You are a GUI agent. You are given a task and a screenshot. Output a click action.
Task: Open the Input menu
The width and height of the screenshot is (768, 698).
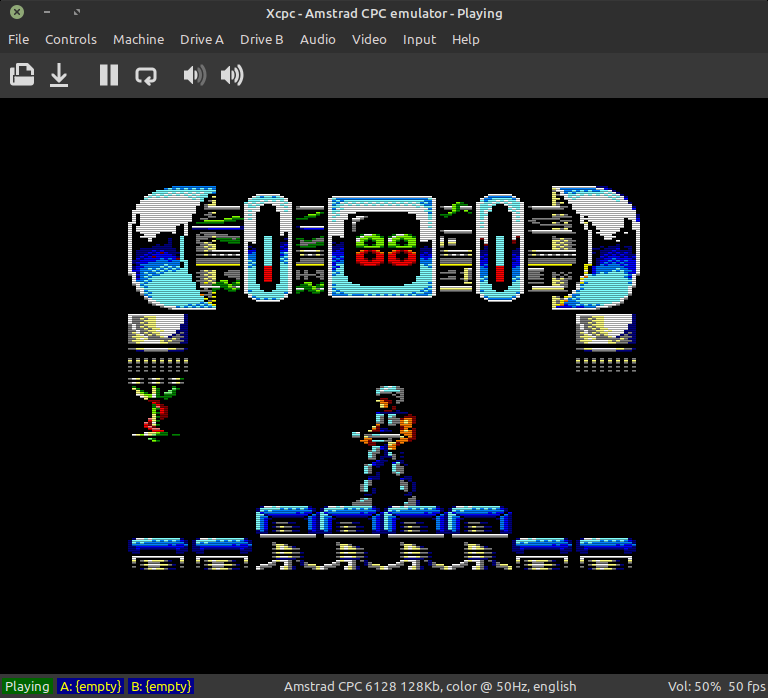coord(419,40)
